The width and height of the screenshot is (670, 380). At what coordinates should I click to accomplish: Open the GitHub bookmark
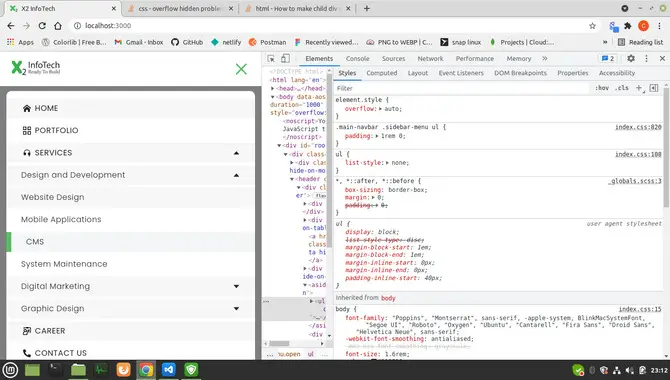187,42
